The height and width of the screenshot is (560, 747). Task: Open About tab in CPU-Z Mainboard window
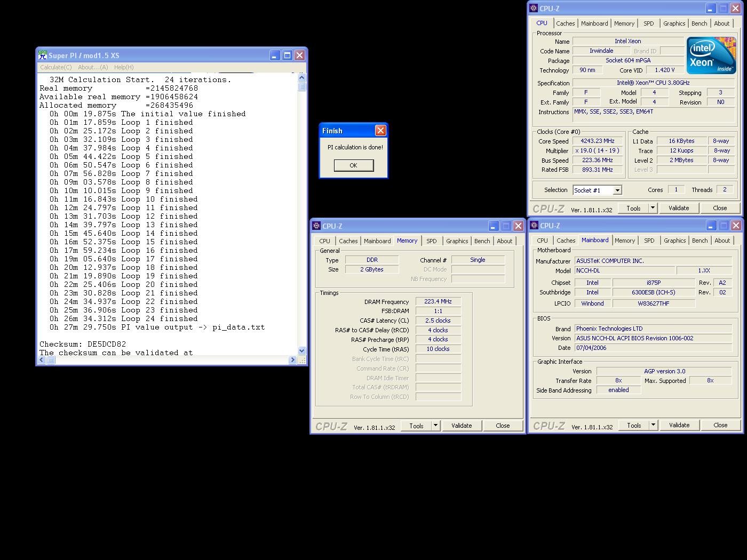click(x=722, y=241)
